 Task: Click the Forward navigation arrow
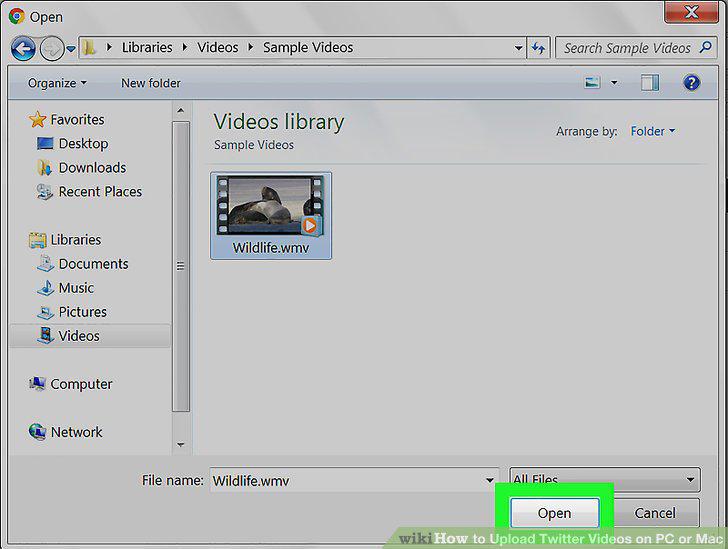[52, 48]
